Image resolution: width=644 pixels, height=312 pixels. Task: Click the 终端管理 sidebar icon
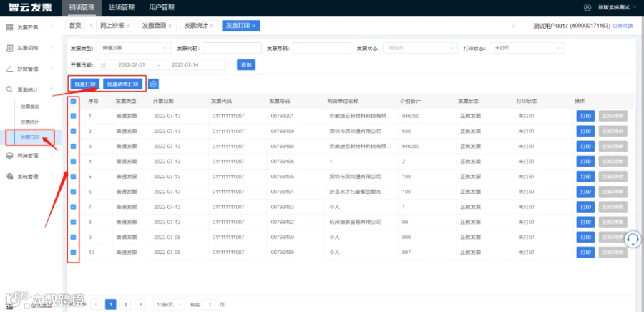9,155
